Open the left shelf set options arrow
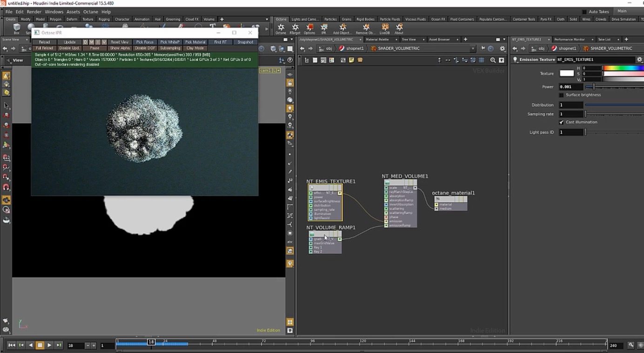 [x=267, y=20]
